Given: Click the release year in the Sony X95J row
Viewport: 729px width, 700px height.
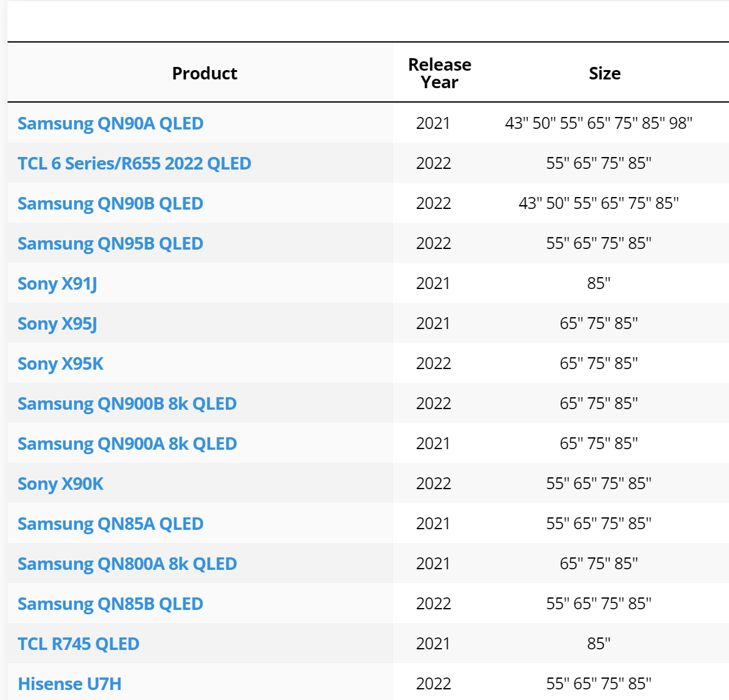Looking at the screenshot, I should pyautogui.click(x=433, y=323).
